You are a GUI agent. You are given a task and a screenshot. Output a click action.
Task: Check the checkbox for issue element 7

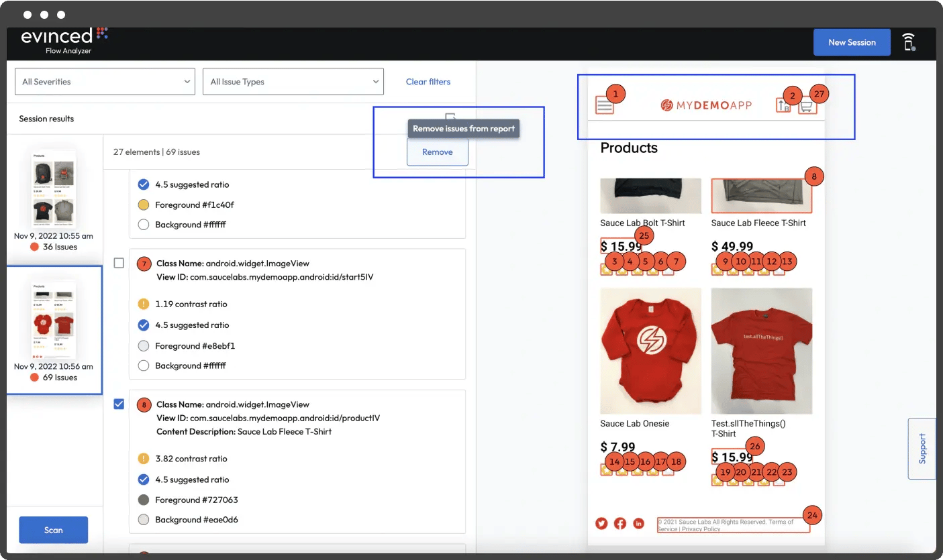coord(119,264)
